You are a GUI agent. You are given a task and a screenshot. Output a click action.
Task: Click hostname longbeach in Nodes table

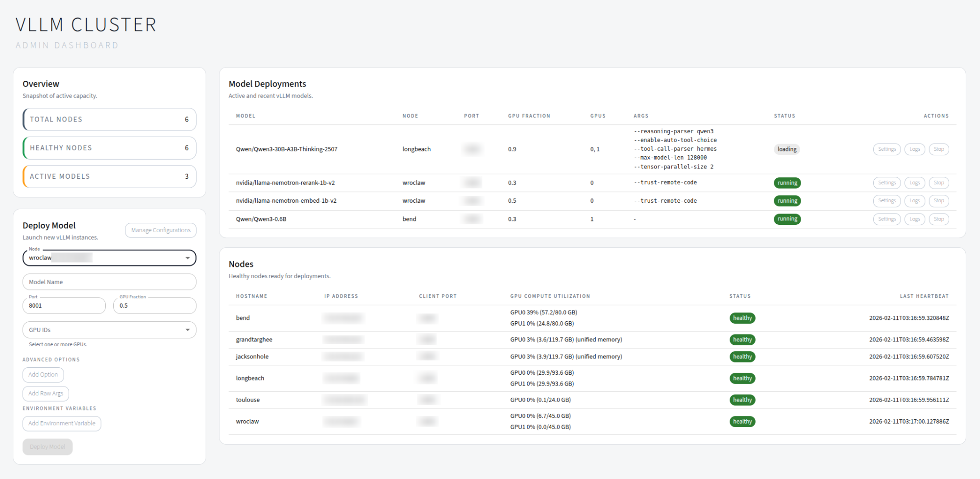[x=250, y=379]
